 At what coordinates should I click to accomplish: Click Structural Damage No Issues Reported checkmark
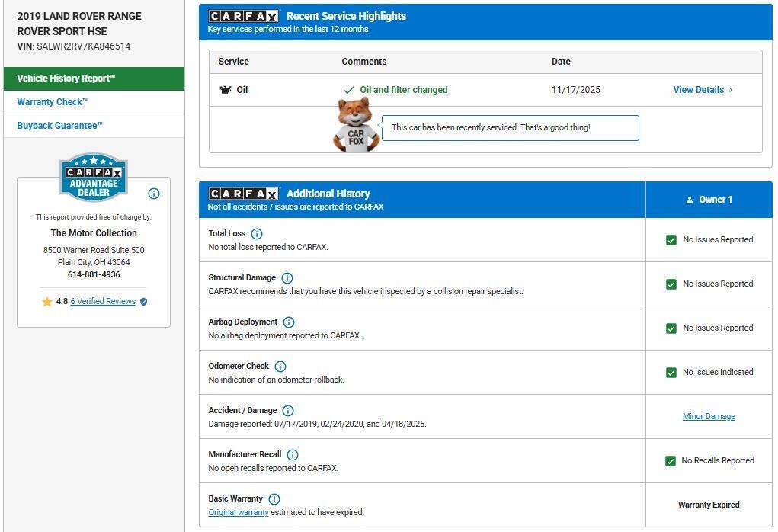tap(671, 284)
